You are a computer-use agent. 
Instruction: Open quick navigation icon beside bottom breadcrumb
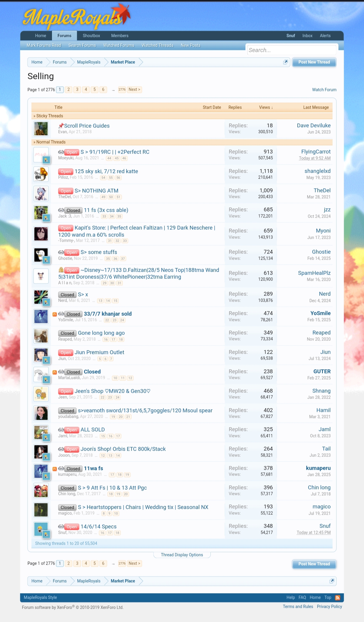[x=332, y=581]
